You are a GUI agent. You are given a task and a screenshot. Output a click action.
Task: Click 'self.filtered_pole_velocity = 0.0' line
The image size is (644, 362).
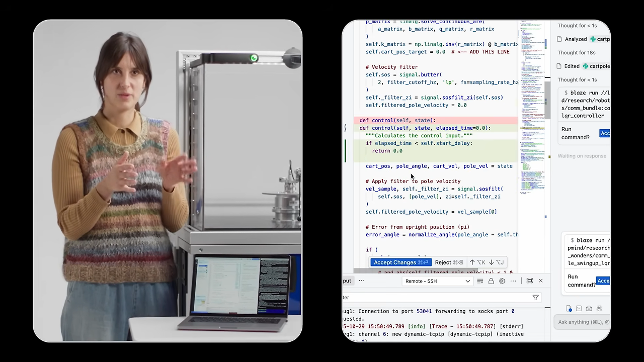coord(416,105)
